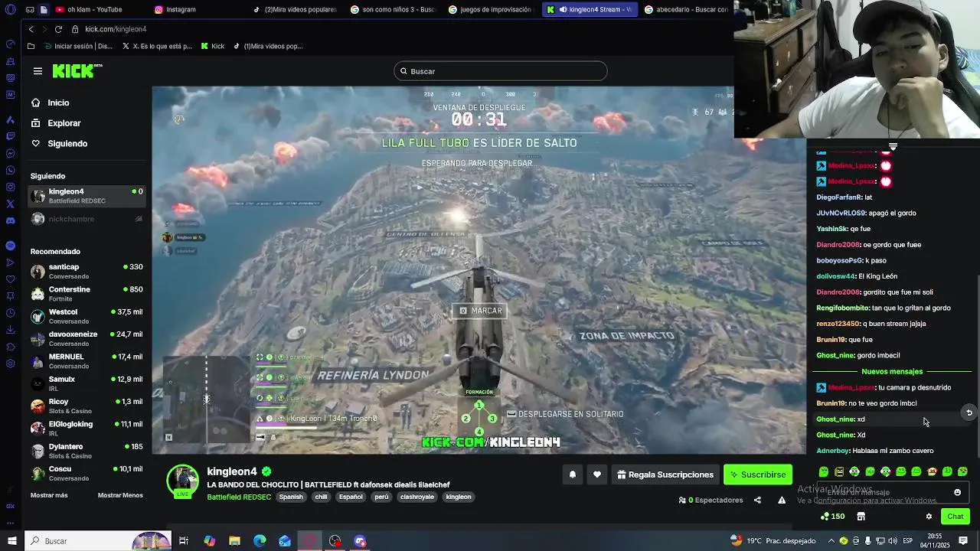Click the scroll-to-latest chat arrow button

click(x=969, y=412)
